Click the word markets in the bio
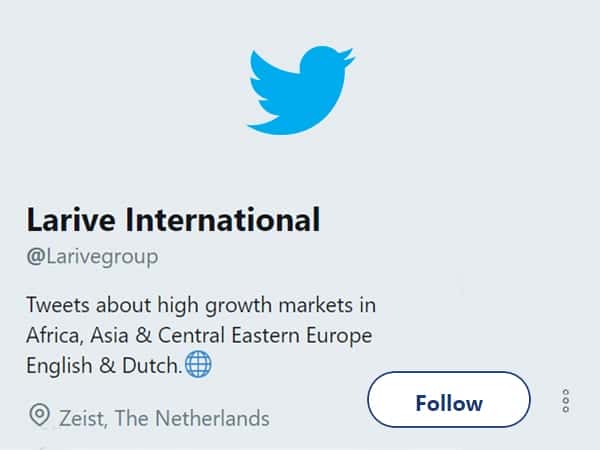This screenshot has height=450, width=600. pos(315,305)
